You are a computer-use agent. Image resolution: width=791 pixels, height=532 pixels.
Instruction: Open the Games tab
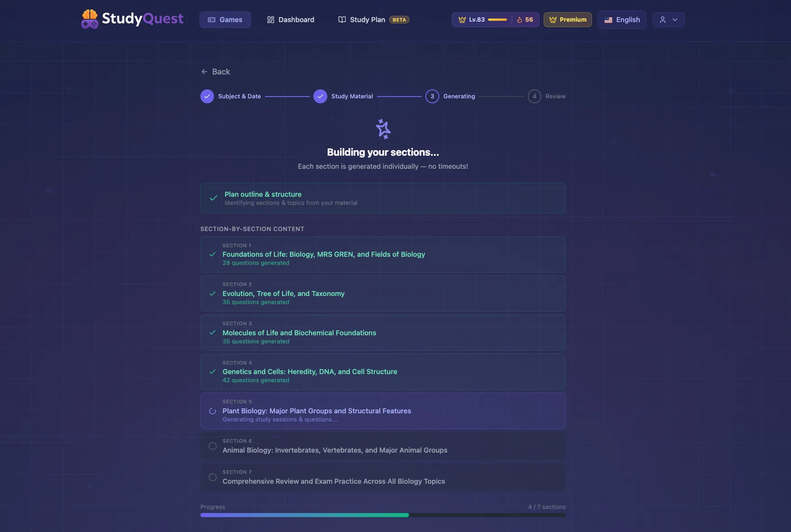225,20
